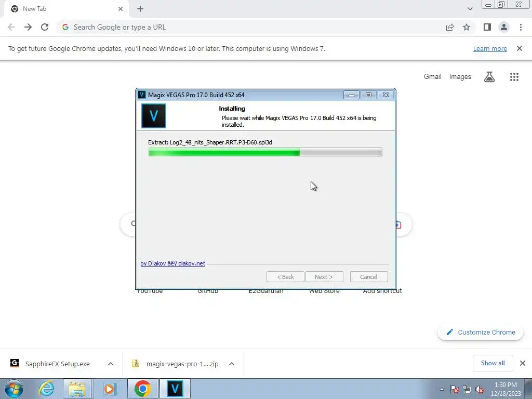Open Windows Media Player from taskbar

109,389
